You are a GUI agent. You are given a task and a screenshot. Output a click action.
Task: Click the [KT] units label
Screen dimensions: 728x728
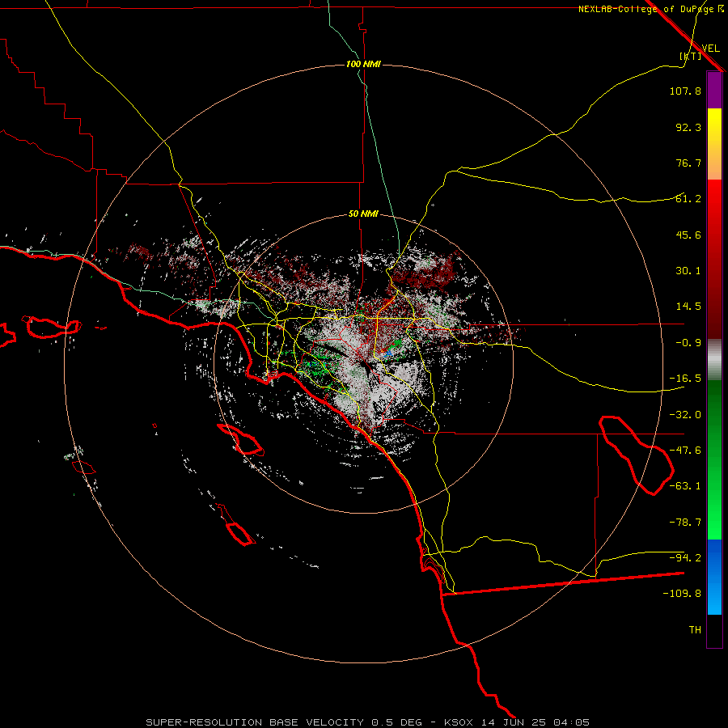[691, 56]
